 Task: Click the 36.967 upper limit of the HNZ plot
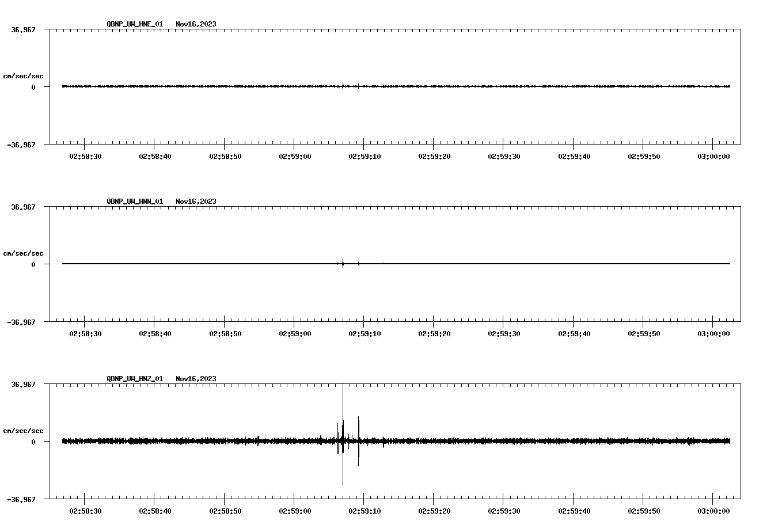pos(23,384)
